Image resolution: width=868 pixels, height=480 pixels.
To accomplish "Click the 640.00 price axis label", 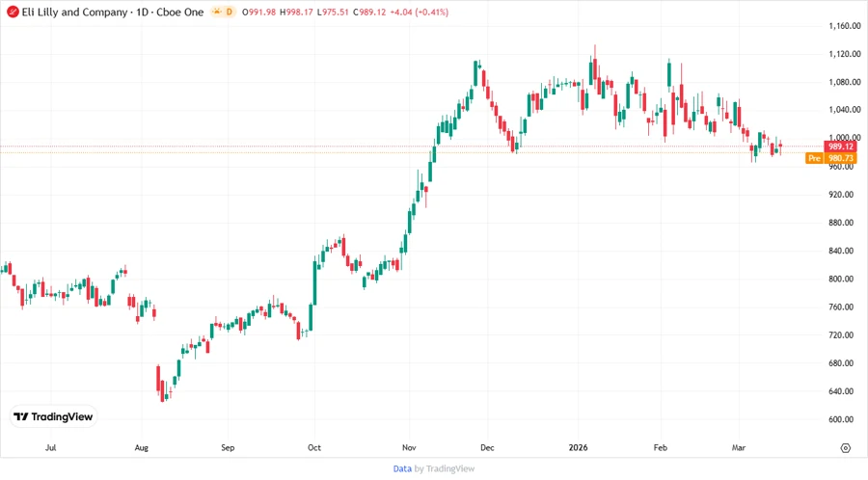I will [x=841, y=391].
